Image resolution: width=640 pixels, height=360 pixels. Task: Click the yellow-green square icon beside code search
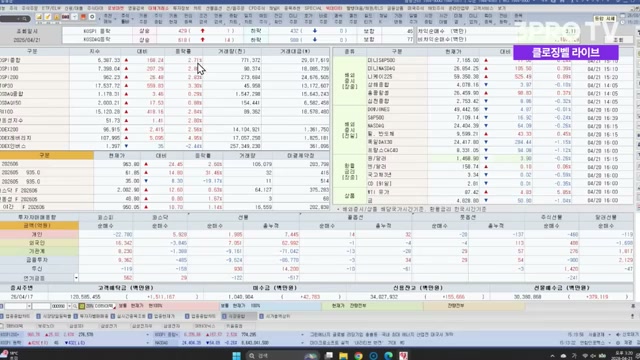pyautogui.click(x=82, y=306)
